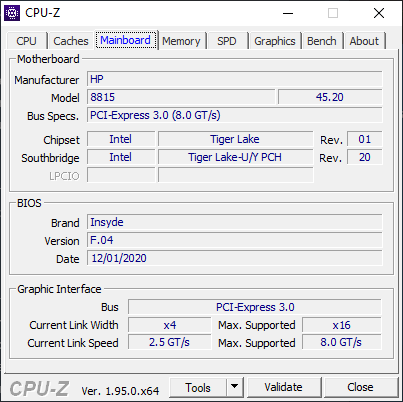Viewport: 403px width, 402px height.
Task: Open the Caches tab
Action: click(x=71, y=41)
